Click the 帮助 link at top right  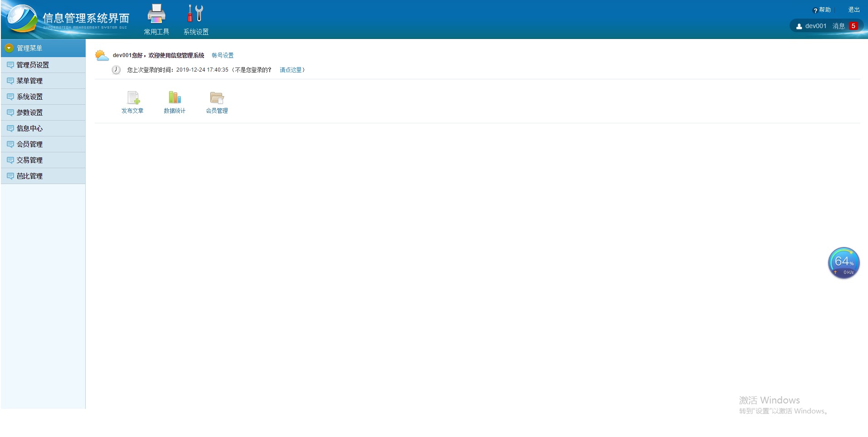pos(825,10)
